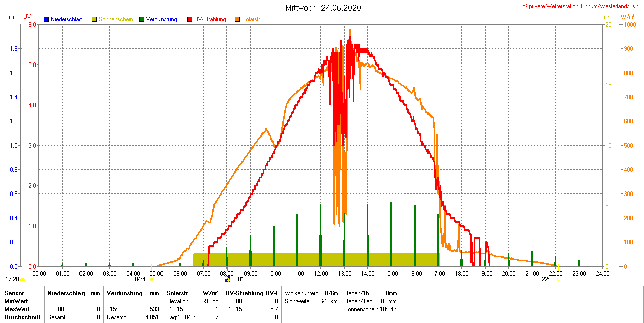
Task: Click the chart title Mittwoch, 24.06.2020
Action: 323,8
